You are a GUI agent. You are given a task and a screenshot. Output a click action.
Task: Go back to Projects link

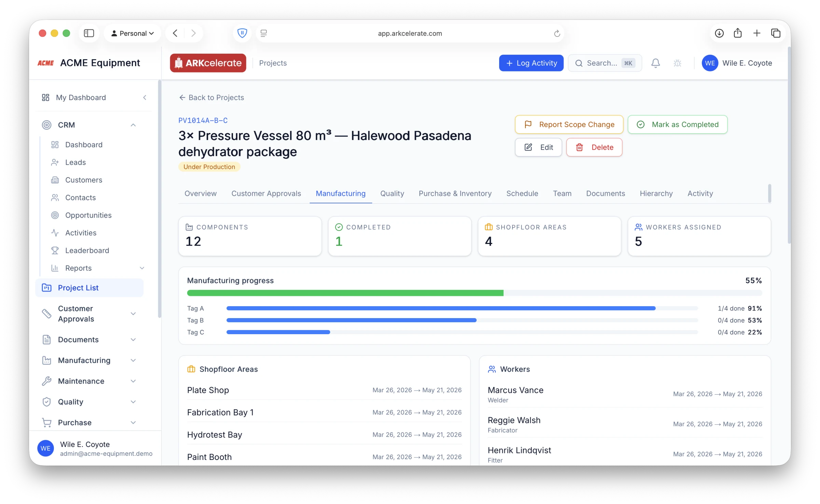[x=211, y=97]
